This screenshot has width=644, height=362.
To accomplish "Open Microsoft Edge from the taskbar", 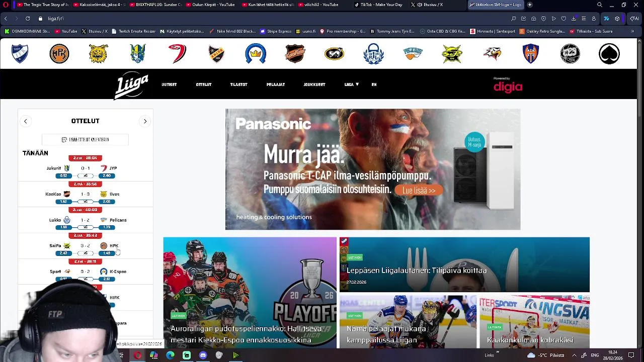I will tap(170, 355).
